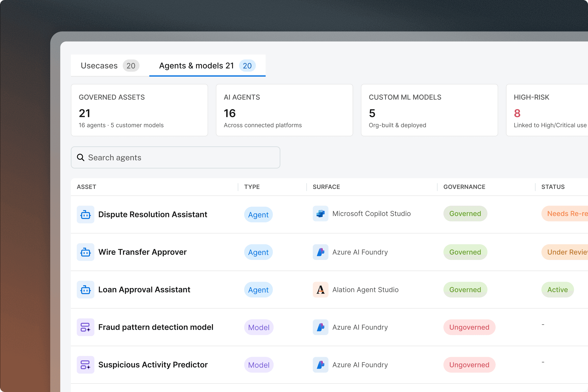This screenshot has width=588, height=392.
Task: Click Governed badge for Wire Transfer Approver
Action: tap(465, 252)
